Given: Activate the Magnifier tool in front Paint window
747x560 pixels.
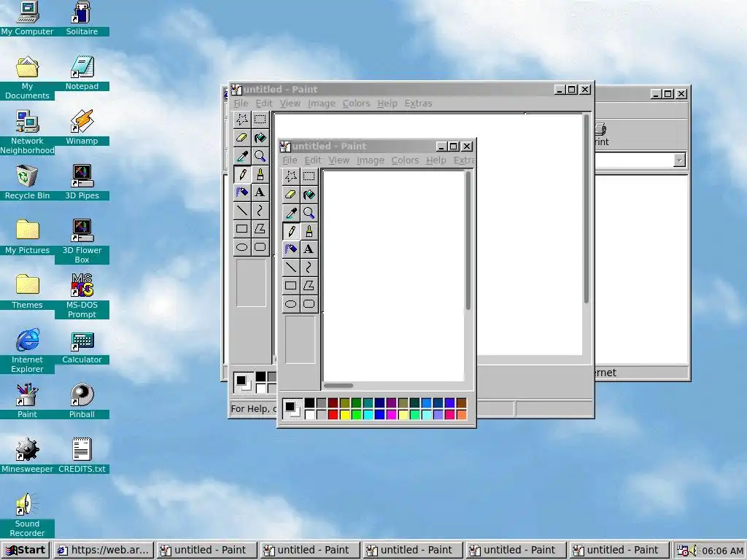Looking at the screenshot, I should point(309,213).
